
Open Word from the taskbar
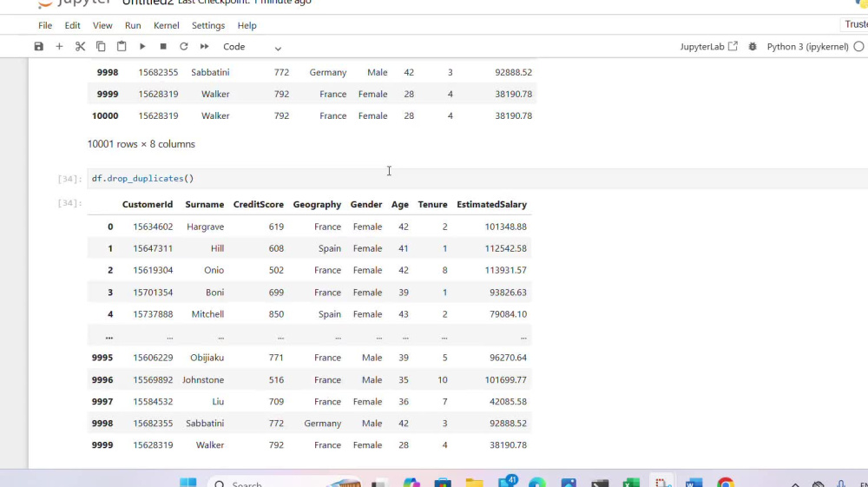(694, 484)
